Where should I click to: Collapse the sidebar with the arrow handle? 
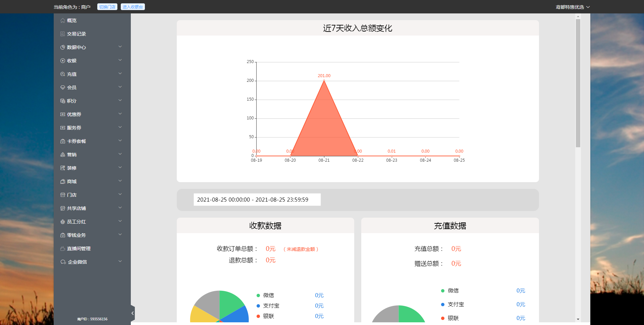[x=132, y=313]
